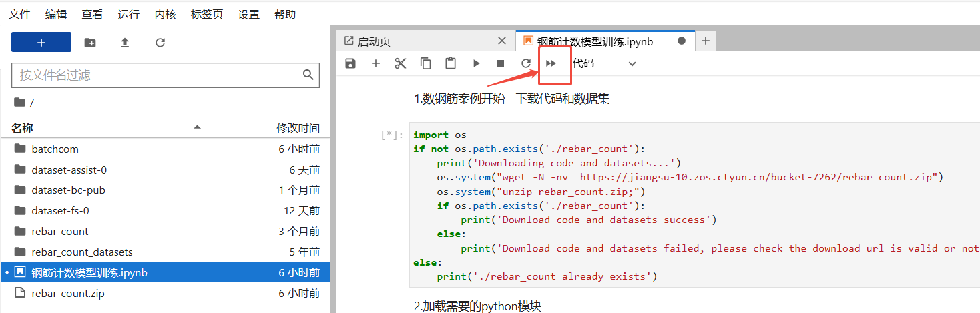Screen dimensions: 980x313
Task: Open the 编辑 menu
Action: (x=56, y=14)
